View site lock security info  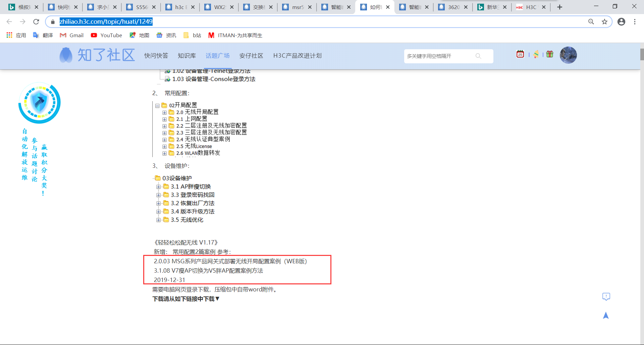[x=53, y=22]
